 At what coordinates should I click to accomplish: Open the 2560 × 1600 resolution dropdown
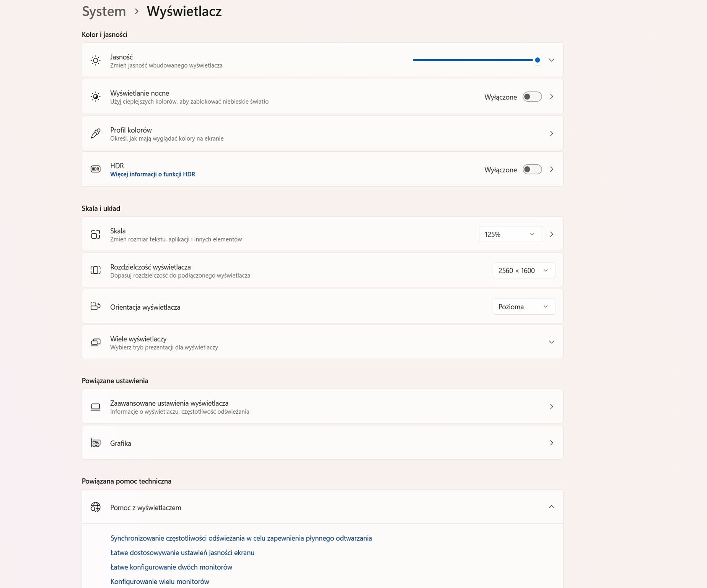coord(523,270)
